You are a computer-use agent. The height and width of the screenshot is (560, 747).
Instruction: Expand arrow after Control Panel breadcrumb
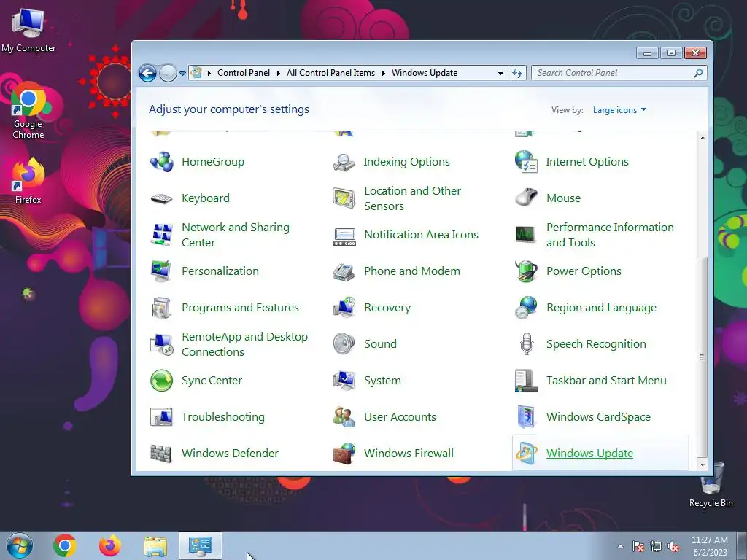pos(278,74)
